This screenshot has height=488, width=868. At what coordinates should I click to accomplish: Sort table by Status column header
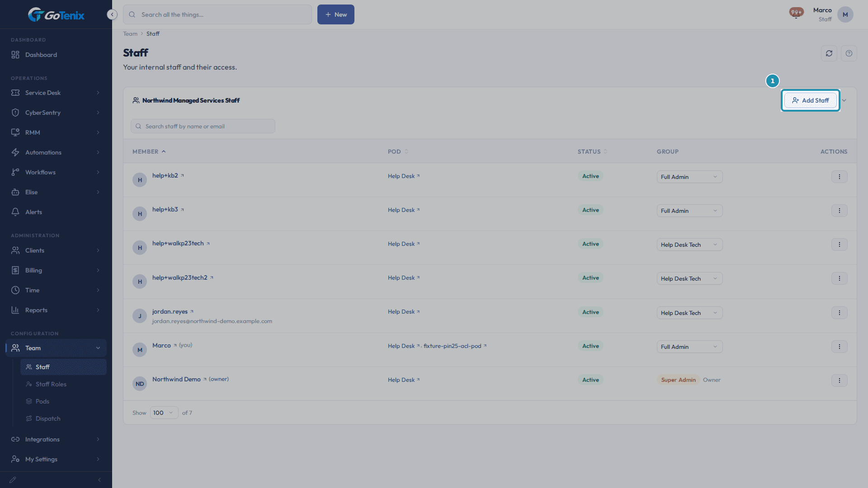[592, 151]
